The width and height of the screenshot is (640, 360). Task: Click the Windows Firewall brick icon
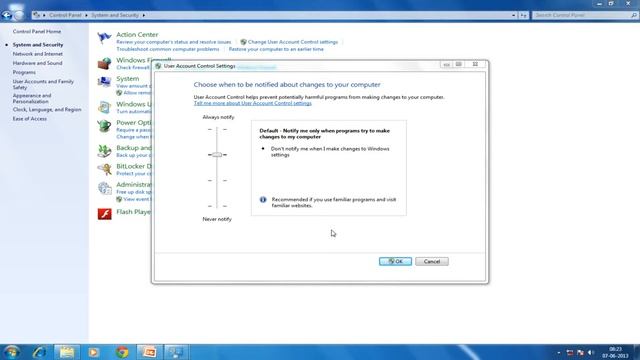[104, 64]
